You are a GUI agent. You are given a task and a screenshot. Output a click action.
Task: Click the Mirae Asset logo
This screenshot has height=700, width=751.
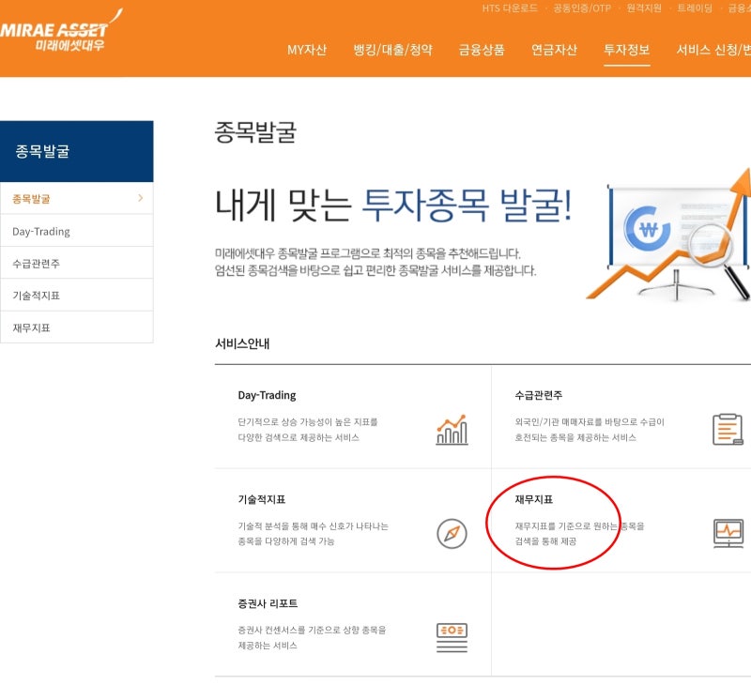point(60,31)
